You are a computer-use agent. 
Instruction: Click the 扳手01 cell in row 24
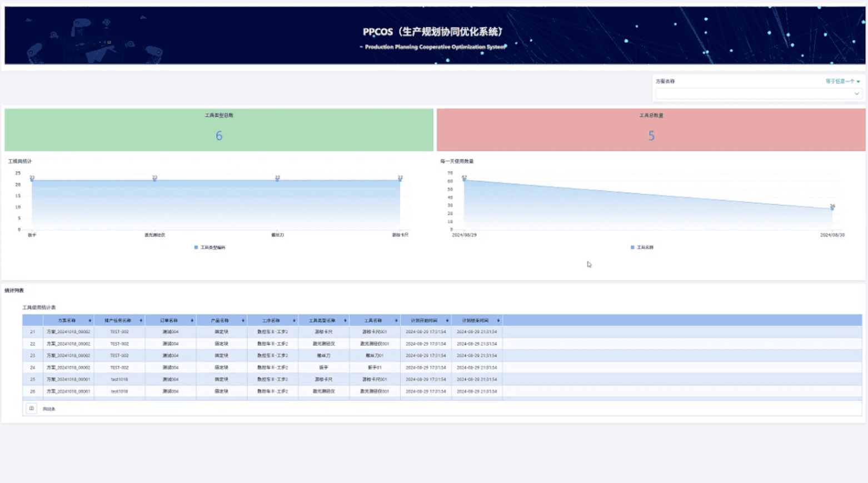point(375,368)
